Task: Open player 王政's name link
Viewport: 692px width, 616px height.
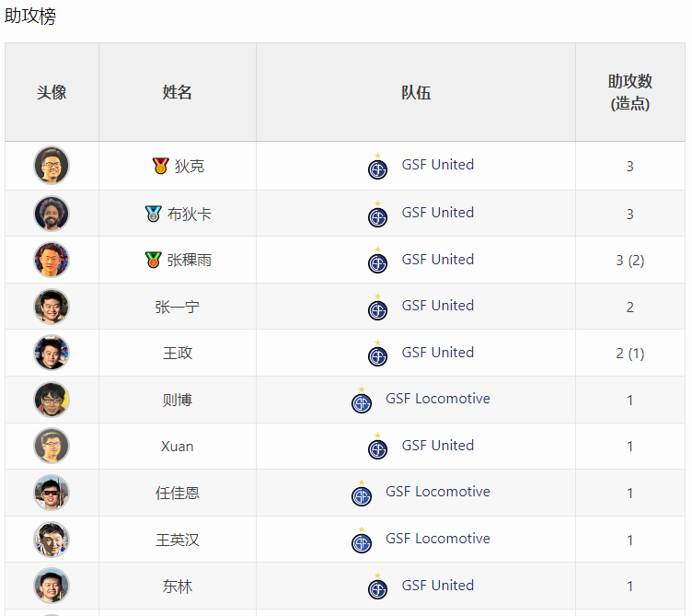Action: 178,353
